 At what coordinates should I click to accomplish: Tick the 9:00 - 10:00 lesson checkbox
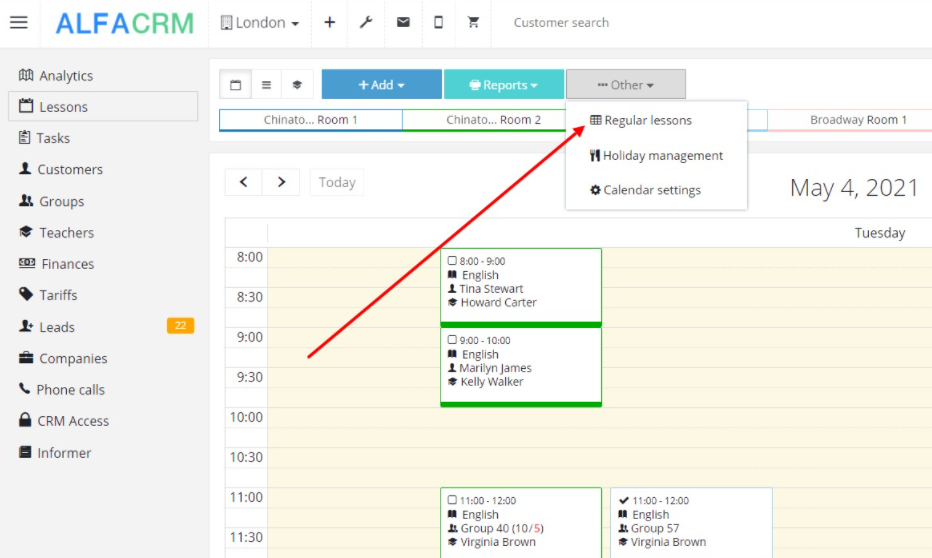[452, 340]
